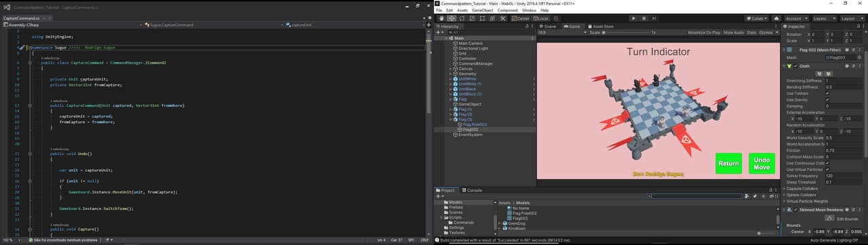
Task: Switch to the Console tab
Action: pyautogui.click(x=472, y=190)
